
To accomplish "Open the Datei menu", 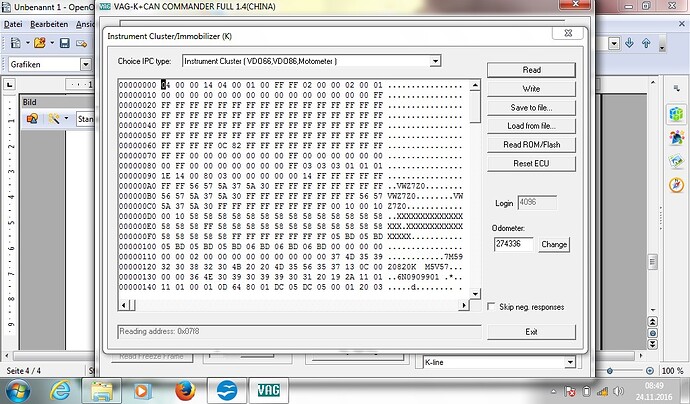I will pos(13,24).
